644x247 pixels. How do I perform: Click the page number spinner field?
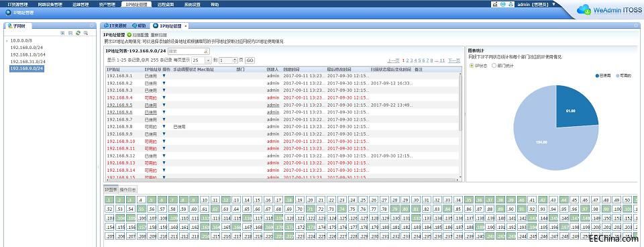tap(228, 60)
